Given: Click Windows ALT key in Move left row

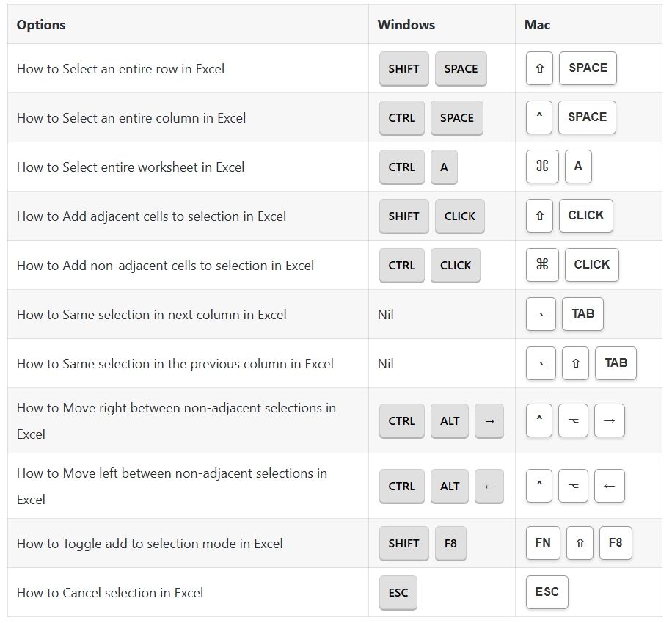Looking at the screenshot, I should click(x=450, y=487).
